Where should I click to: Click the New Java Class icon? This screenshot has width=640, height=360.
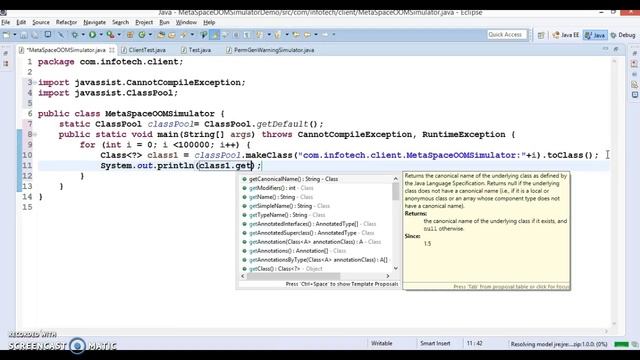[142, 35]
